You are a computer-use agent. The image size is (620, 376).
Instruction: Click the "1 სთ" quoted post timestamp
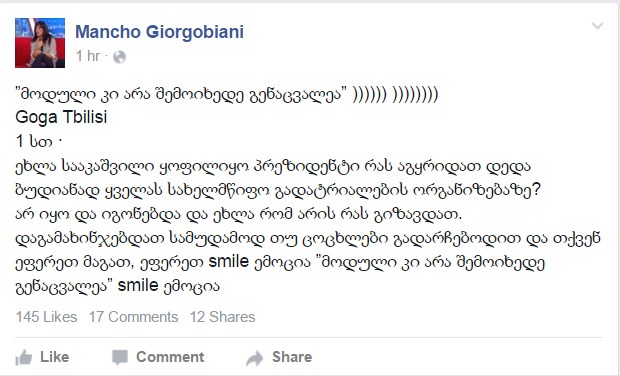coord(34,142)
